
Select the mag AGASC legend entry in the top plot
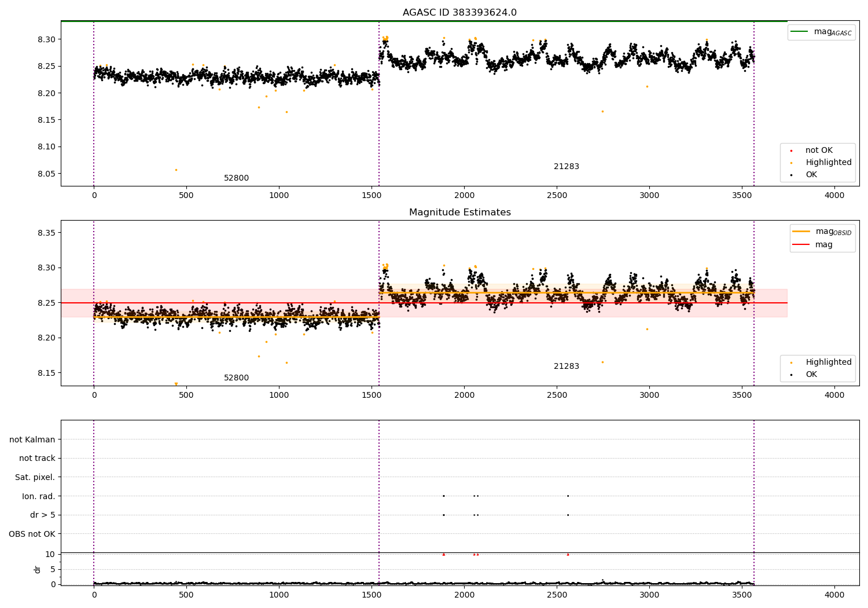[821, 32]
